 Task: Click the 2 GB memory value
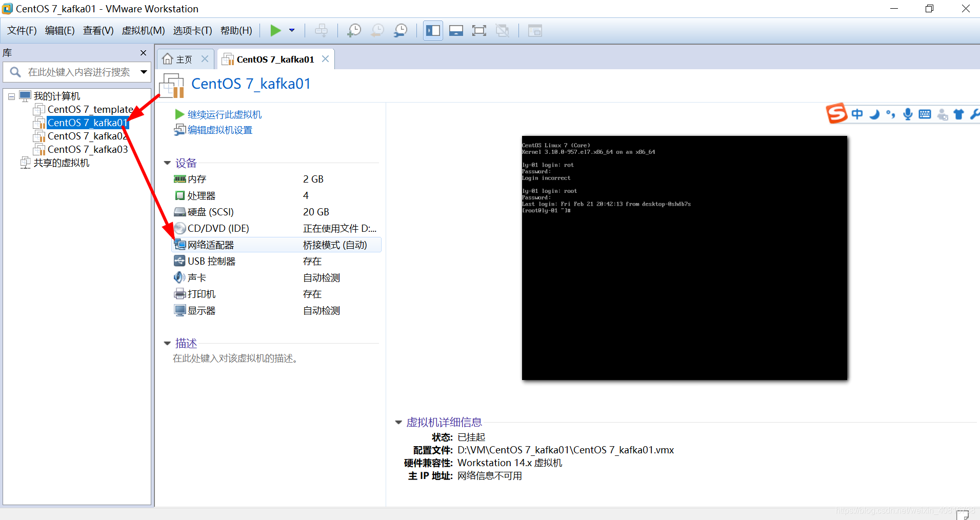click(313, 179)
